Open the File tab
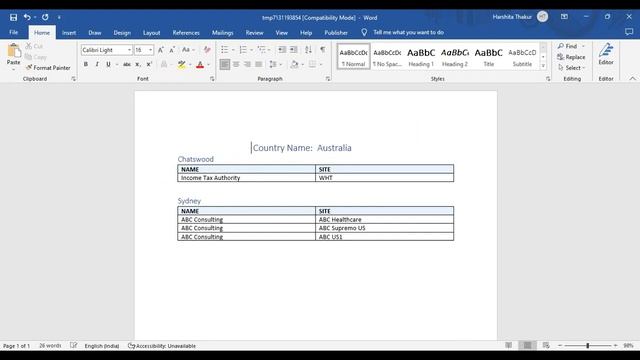Image resolution: width=640 pixels, height=360 pixels. [13, 32]
